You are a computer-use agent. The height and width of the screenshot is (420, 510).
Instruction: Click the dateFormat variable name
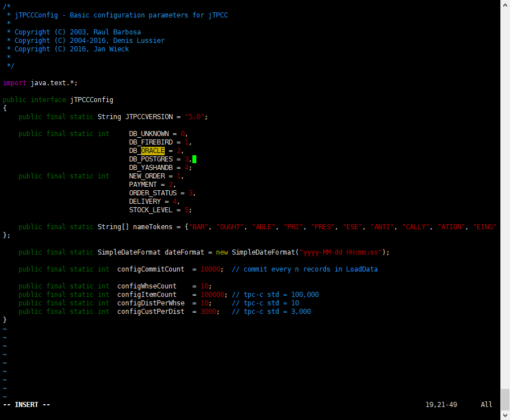[184, 252]
